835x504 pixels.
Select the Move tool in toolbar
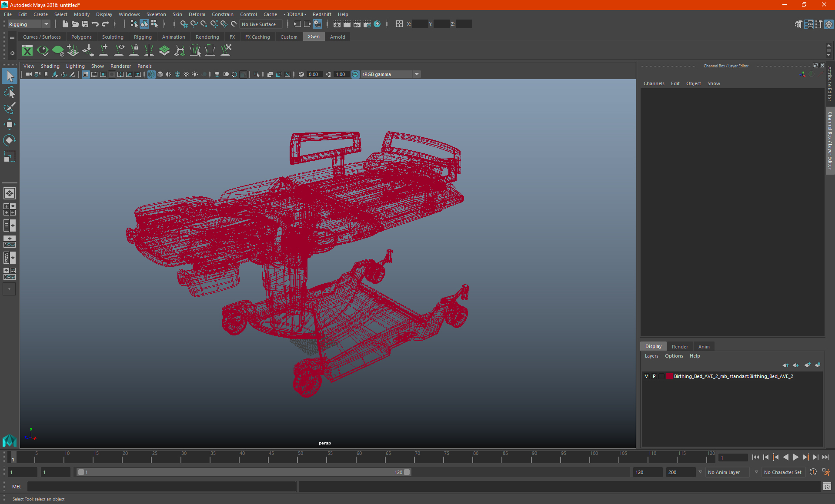point(10,123)
